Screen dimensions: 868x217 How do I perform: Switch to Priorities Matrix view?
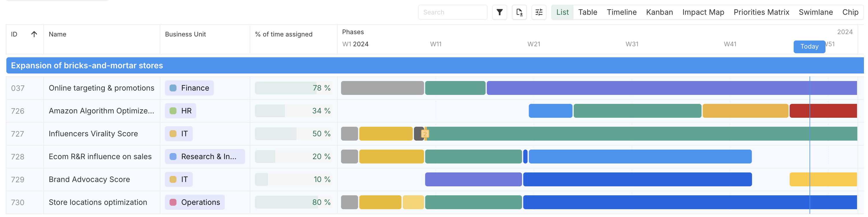coord(761,12)
